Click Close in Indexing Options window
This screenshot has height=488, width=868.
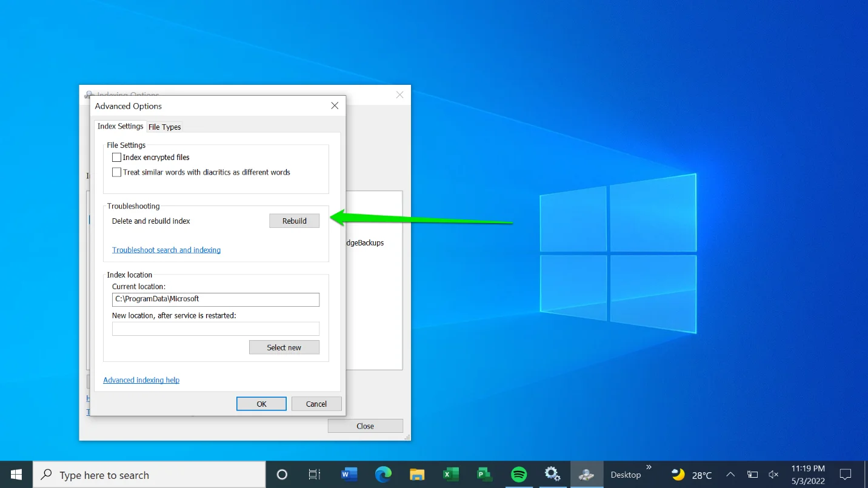(x=365, y=426)
